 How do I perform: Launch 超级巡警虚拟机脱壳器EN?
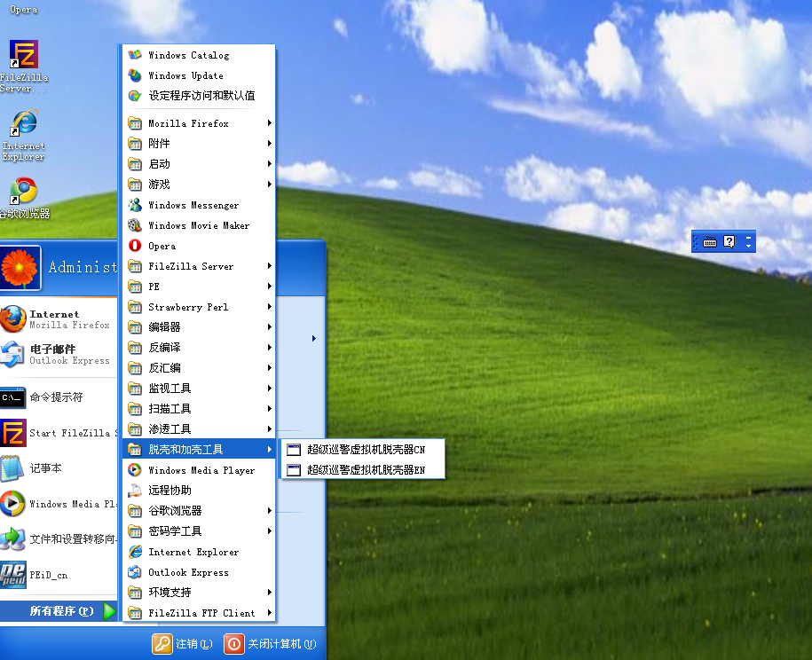click(362, 470)
